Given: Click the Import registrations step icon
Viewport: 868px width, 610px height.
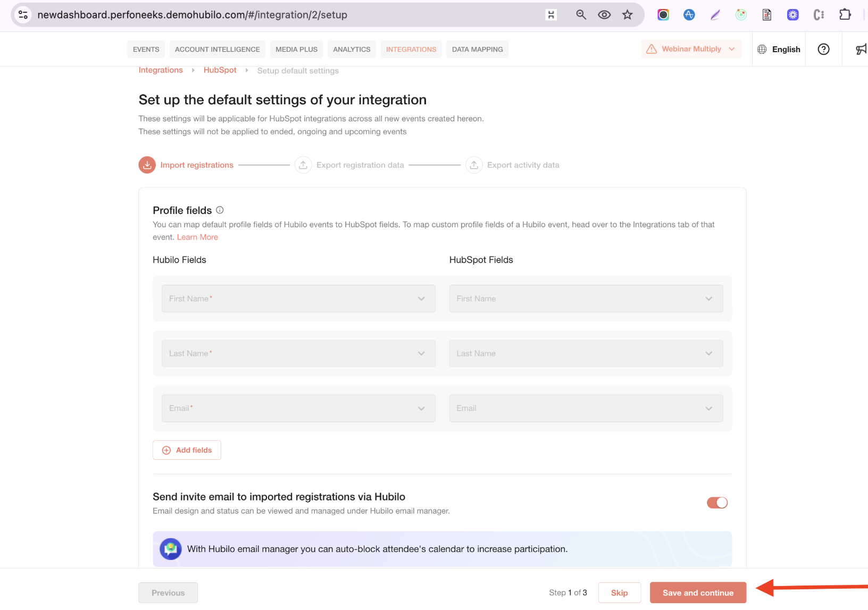Looking at the screenshot, I should point(147,165).
